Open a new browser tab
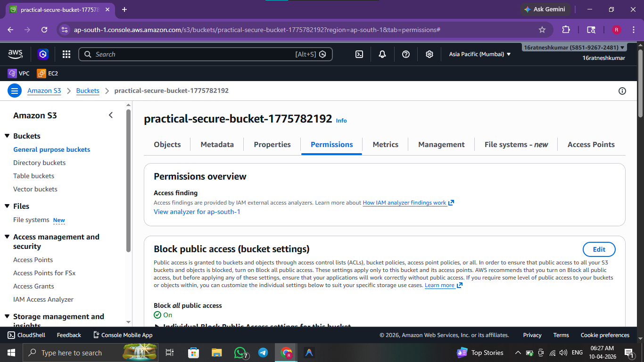Screen dimensions: 644x362 click(x=124, y=9)
